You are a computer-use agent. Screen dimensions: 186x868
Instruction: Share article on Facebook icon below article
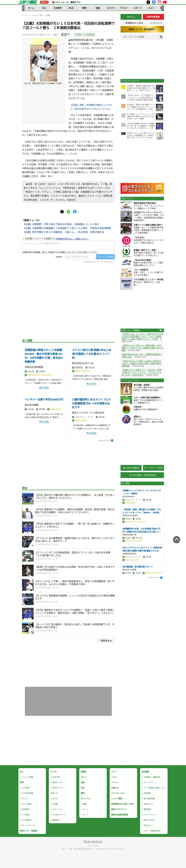pos(75,212)
